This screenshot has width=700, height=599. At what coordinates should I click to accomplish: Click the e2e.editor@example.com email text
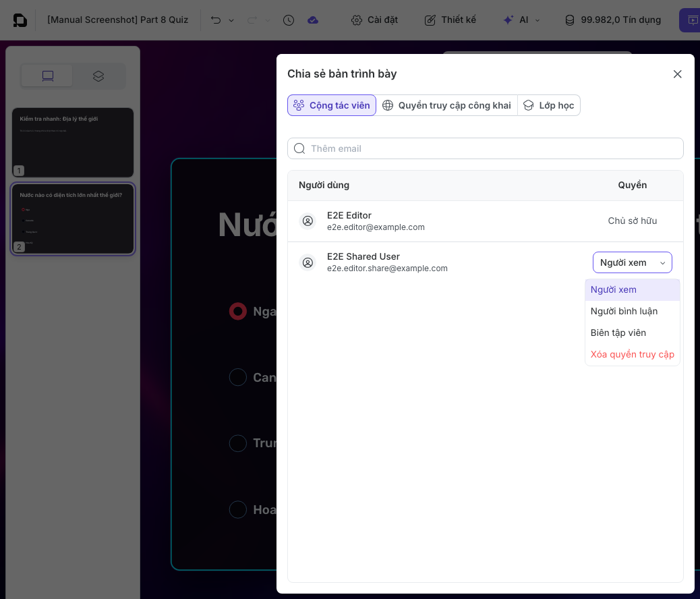pyautogui.click(x=376, y=227)
